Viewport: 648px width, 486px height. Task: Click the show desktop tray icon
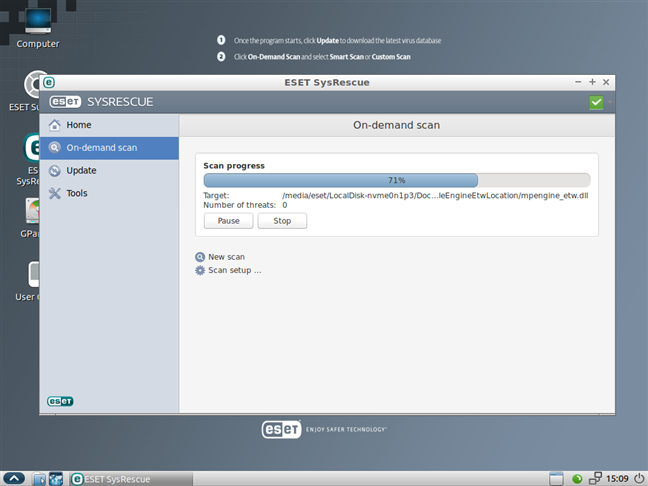pos(556,479)
